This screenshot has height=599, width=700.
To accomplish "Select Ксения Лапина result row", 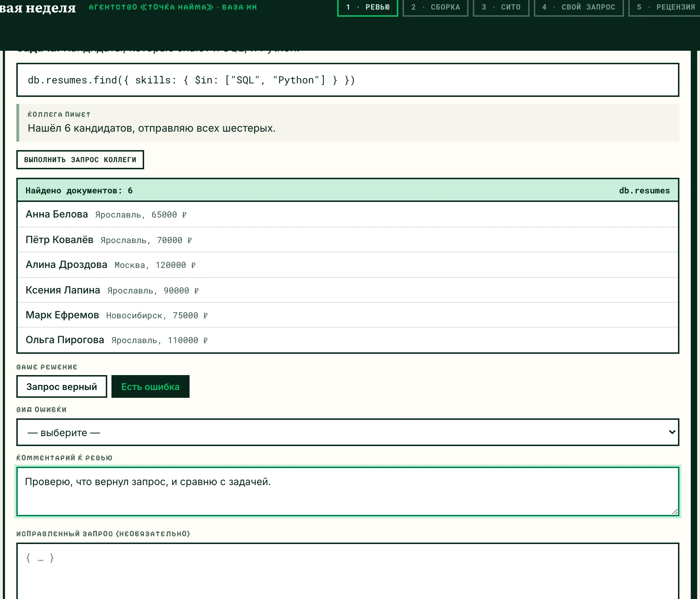I will click(348, 290).
